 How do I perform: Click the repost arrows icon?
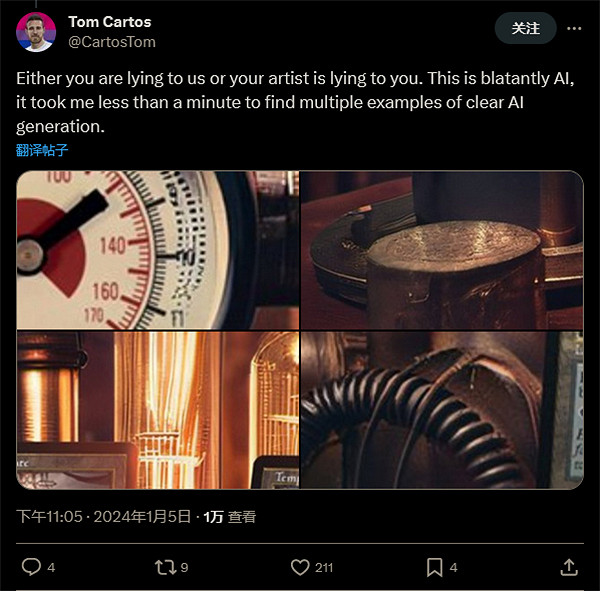pos(164,567)
